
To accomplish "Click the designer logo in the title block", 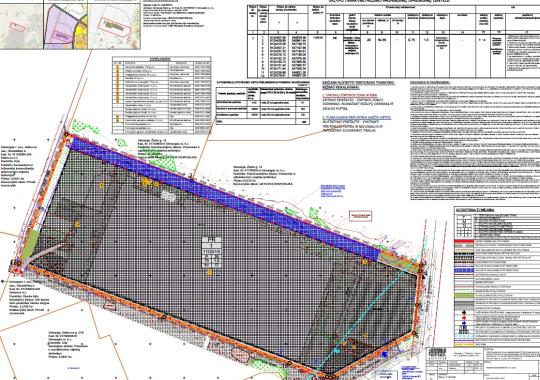I will (437, 354).
